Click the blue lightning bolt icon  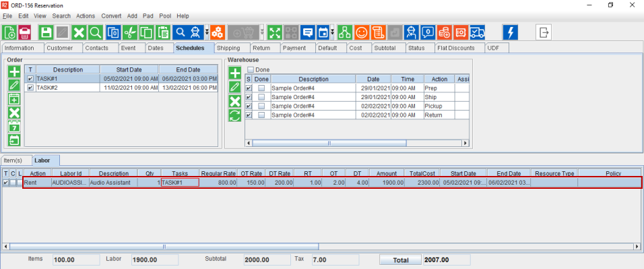click(x=511, y=32)
